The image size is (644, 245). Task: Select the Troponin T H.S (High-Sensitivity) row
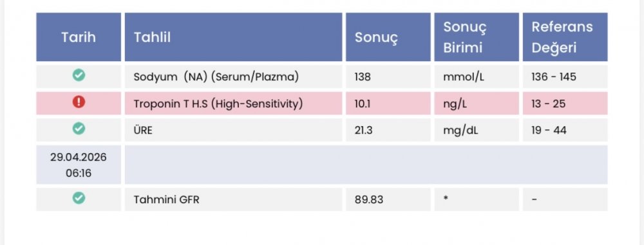point(322,104)
